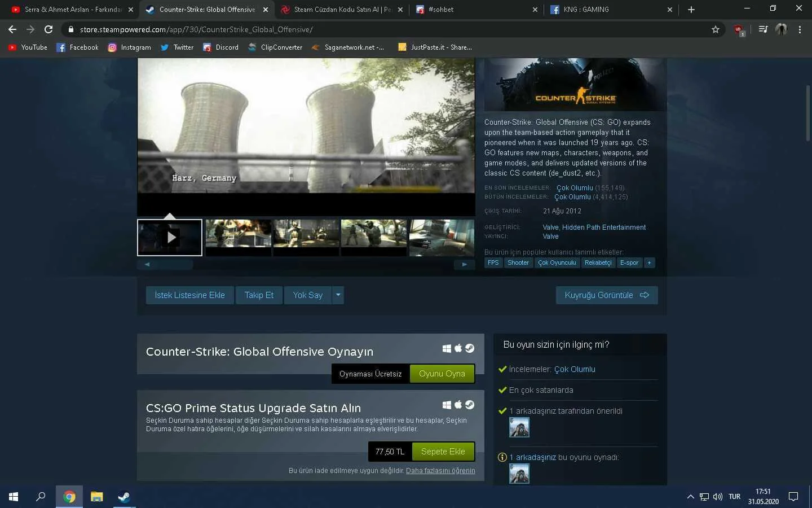
Task: Open the YouTube bookmark
Action: (x=28, y=47)
